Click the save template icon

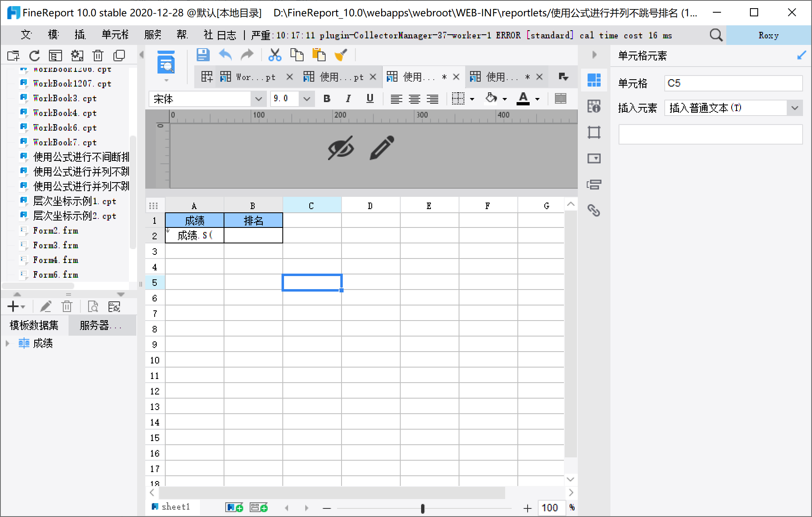(203, 55)
